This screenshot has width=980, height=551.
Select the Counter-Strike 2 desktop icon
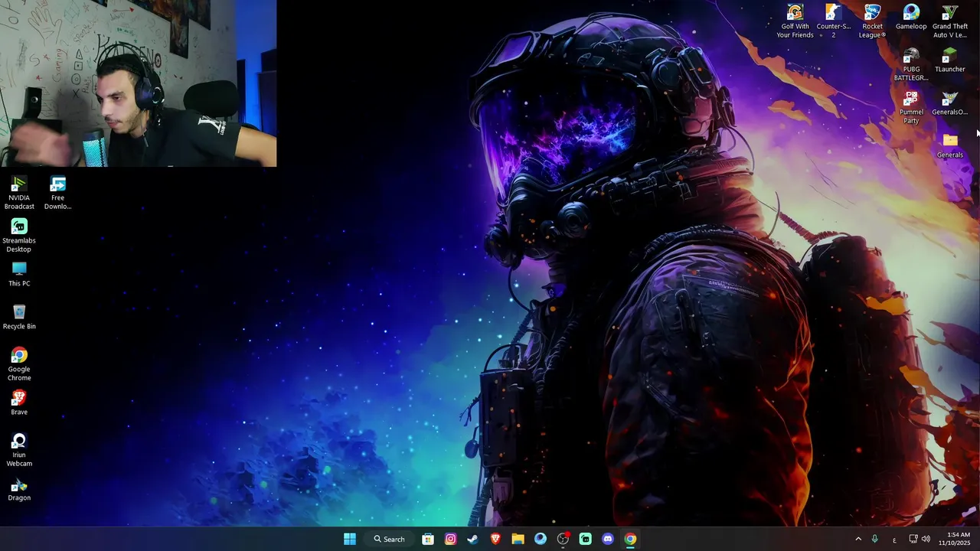[x=834, y=21]
